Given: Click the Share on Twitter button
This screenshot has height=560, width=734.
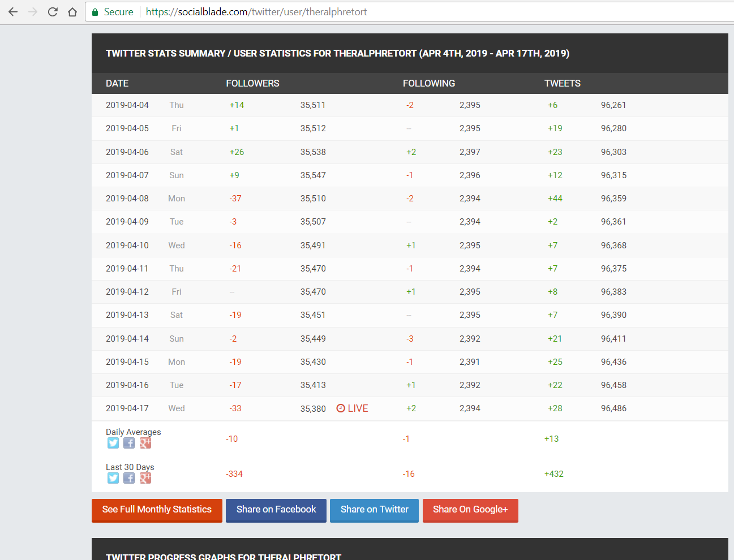Looking at the screenshot, I should pyautogui.click(x=374, y=510).
